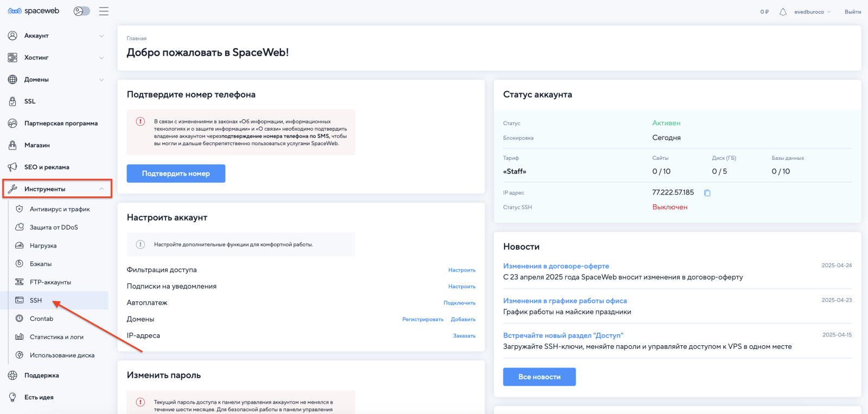
Task: Open news Изменения в графике работы офиса
Action: point(565,301)
